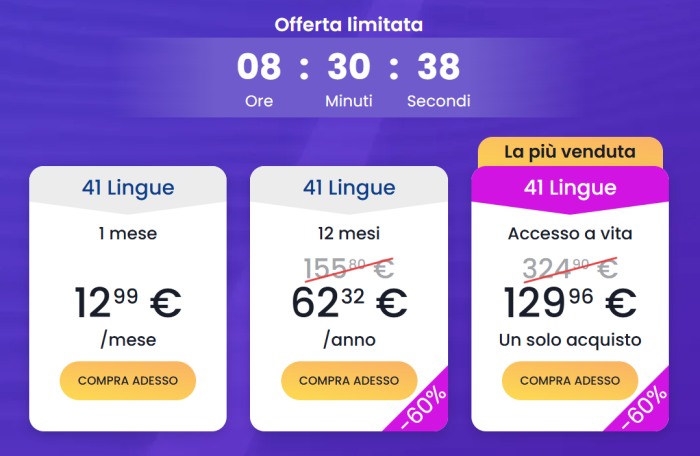Click the Offerta limitata heading
Image resolution: width=700 pixels, height=456 pixels.
[350, 24]
